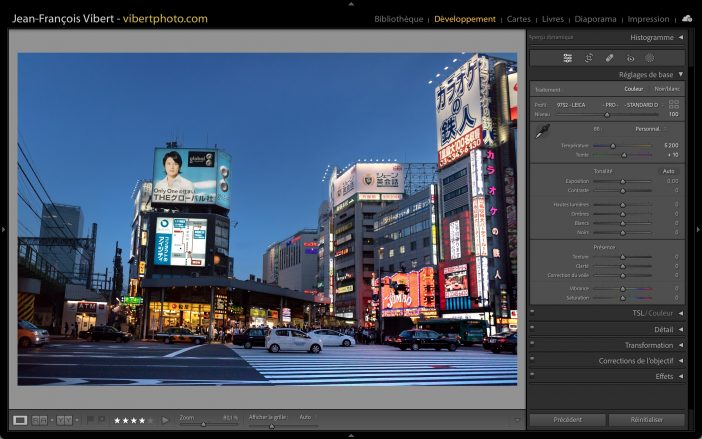Expand the Transformation panel
Screen dimensions: 702x439
tap(680, 345)
